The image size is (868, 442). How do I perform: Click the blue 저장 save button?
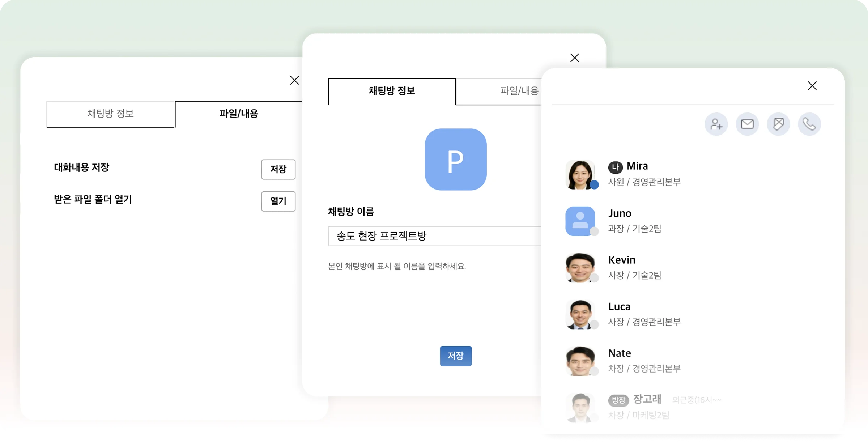(456, 356)
